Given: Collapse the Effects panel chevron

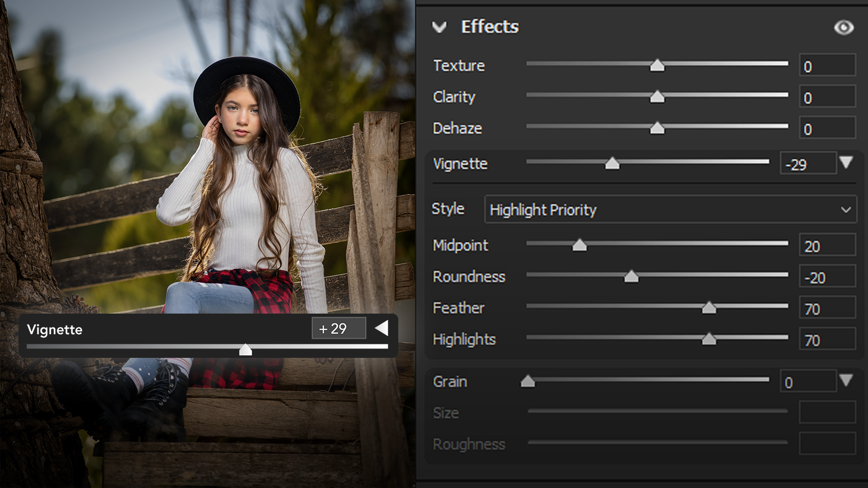Looking at the screenshot, I should pos(439,28).
